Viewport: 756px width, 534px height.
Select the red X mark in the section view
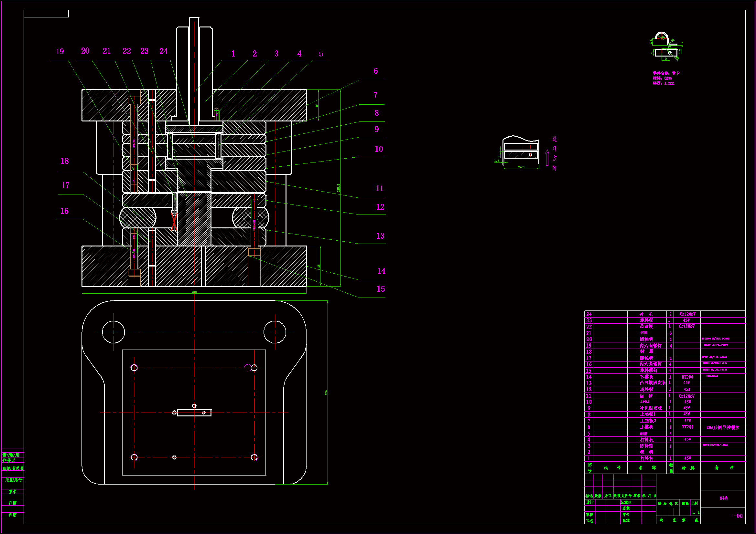tap(174, 221)
